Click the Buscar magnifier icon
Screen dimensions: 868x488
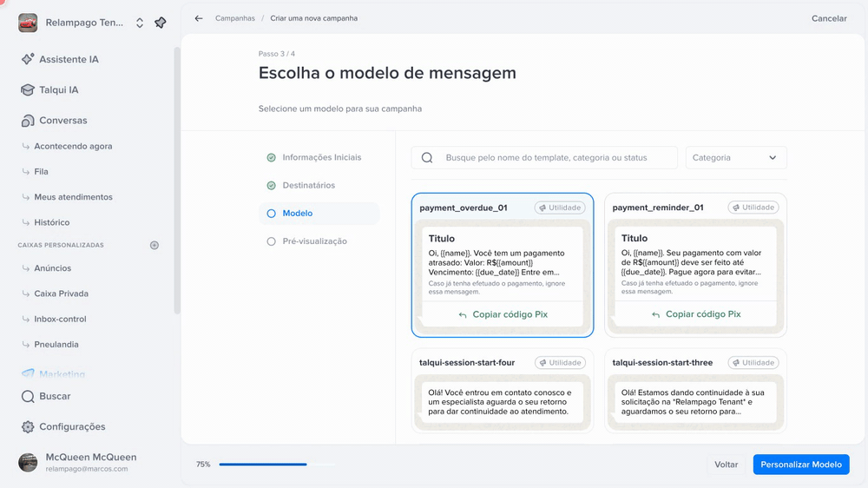point(28,396)
